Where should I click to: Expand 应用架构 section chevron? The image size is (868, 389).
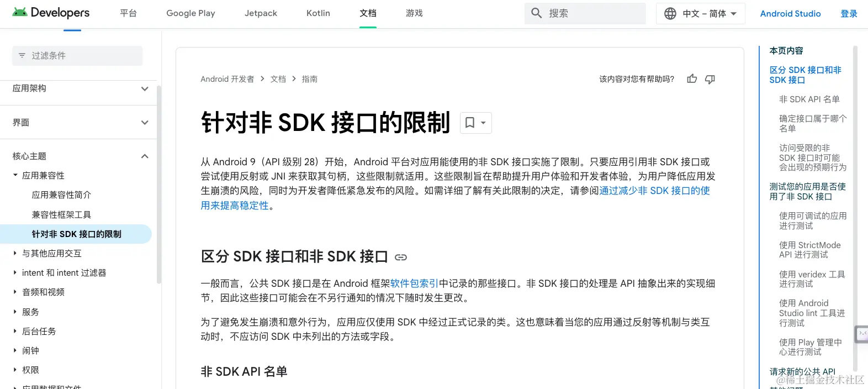point(145,89)
